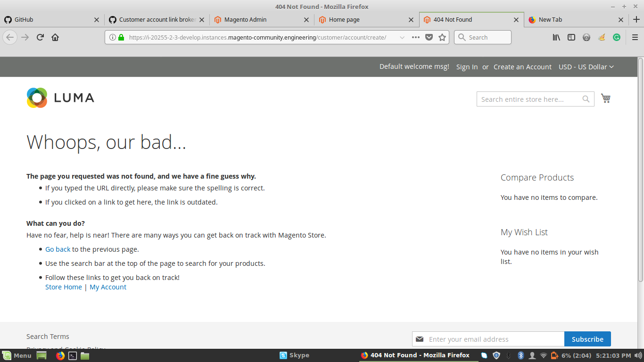Focus the newsletter email address field

pos(488,339)
